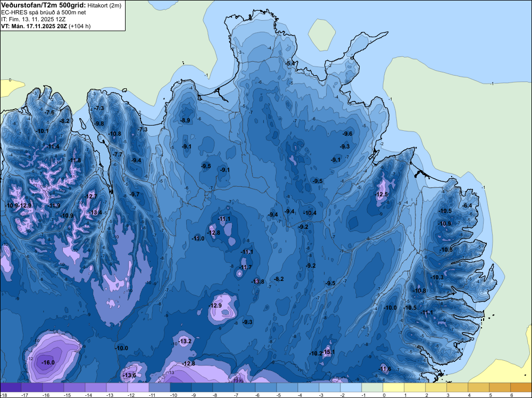Viewport: 532px width, 398px height.
Task: Click the -10.1 temperature value
Action: (x=43, y=131)
